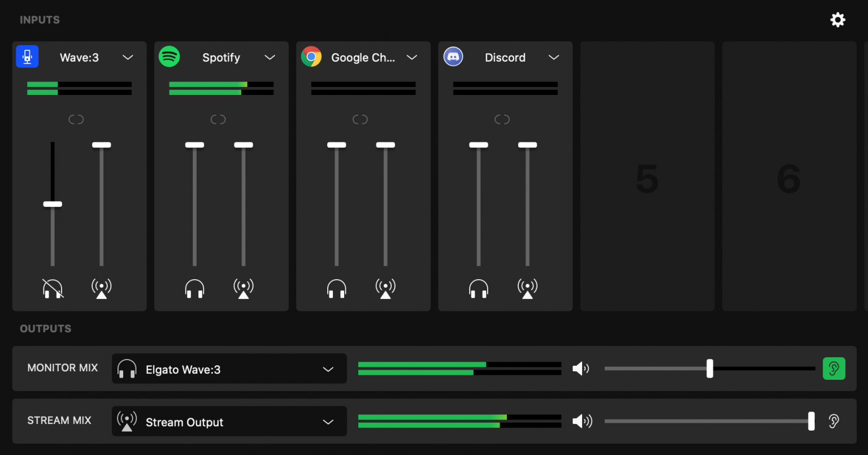Screen dimensions: 868x455
Task: Open the Elgato Wave:3 output device dropdown
Action: 328,369
